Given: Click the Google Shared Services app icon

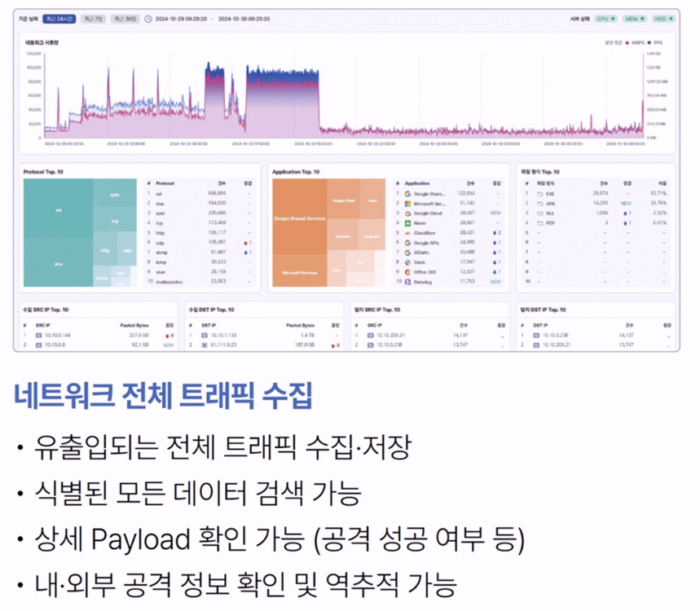Looking at the screenshot, I should [407, 194].
